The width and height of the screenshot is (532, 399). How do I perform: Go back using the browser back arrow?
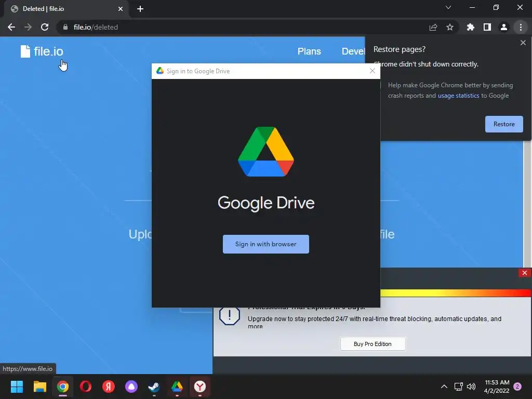coord(11,27)
